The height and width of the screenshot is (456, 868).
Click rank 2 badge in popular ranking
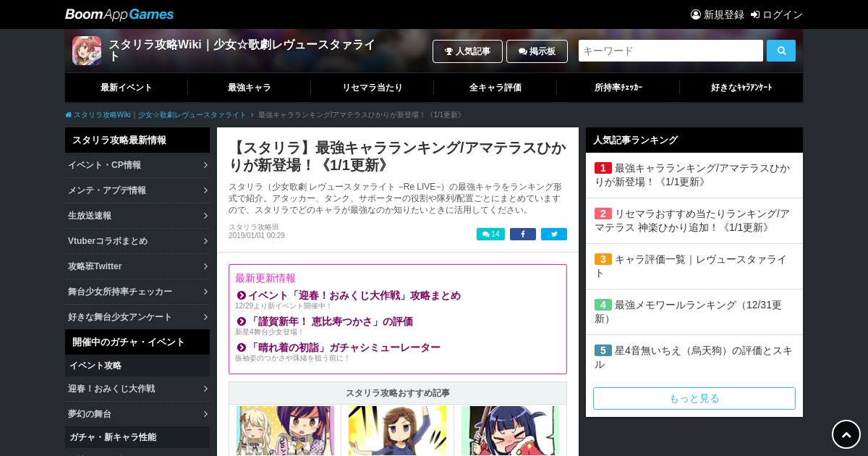(603, 214)
